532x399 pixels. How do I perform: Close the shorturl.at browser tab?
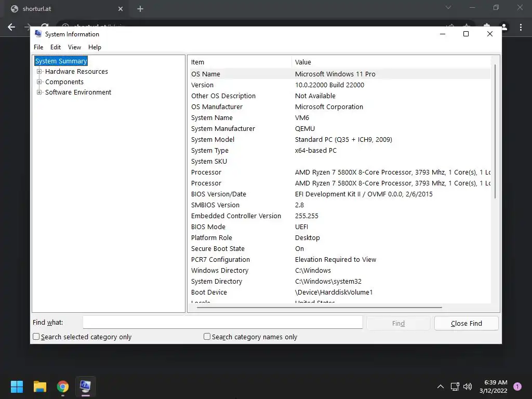click(x=121, y=9)
